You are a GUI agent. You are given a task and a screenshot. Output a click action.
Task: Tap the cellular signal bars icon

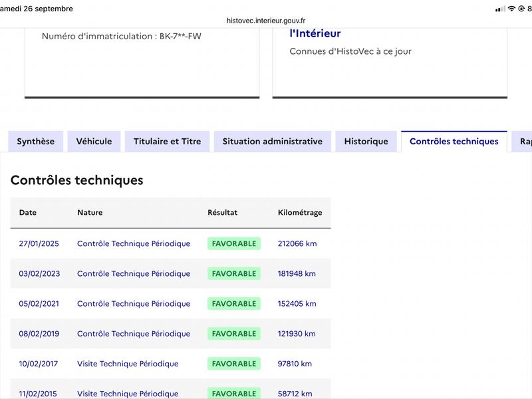tap(500, 9)
